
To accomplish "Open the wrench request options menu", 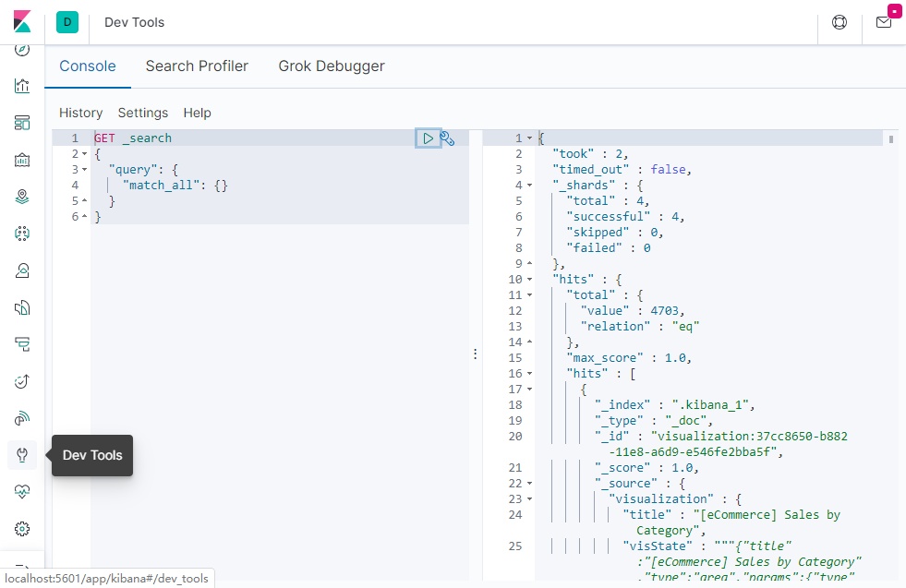I will (447, 138).
